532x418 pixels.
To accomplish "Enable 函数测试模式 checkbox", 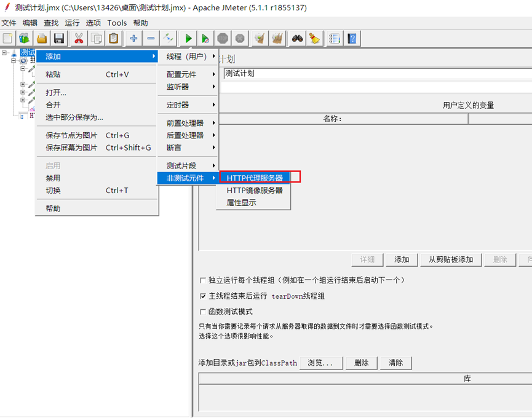I will coord(203,312).
